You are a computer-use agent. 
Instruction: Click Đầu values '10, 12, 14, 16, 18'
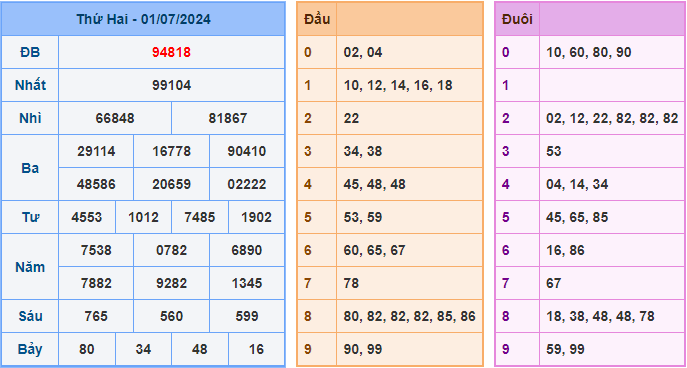398,85
